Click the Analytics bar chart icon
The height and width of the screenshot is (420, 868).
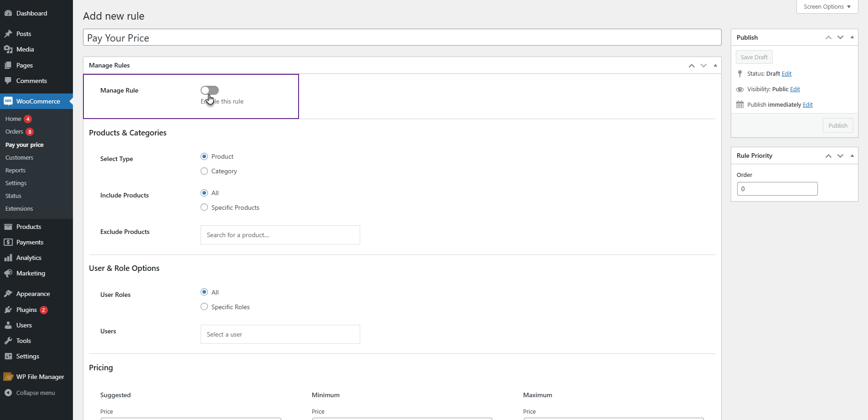coord(8,258)
